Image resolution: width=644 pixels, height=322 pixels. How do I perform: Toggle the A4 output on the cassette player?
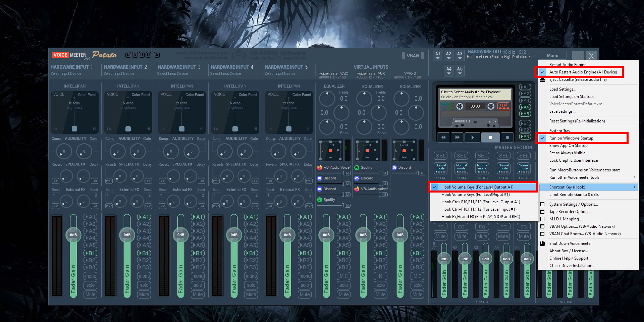pyautogui.click(x=525, y=107)
